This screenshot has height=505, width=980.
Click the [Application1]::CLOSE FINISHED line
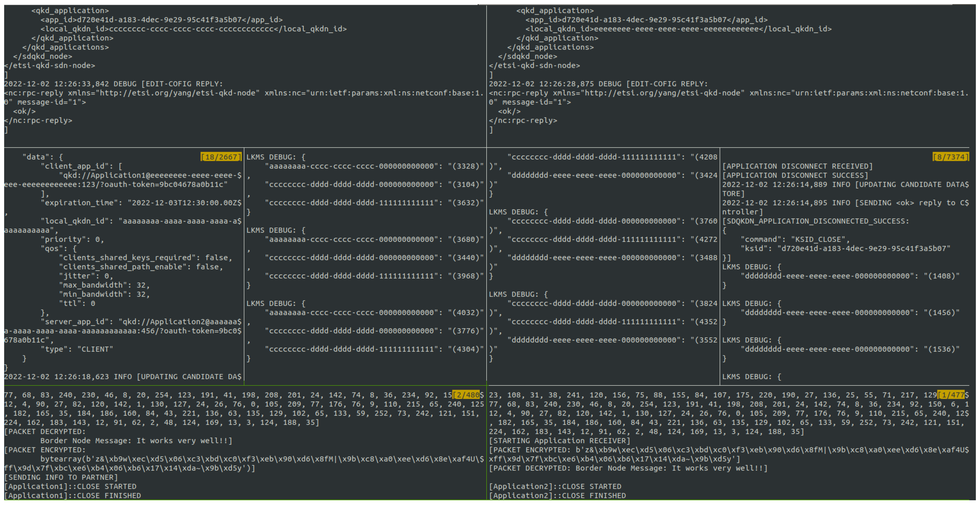point(72,496)
